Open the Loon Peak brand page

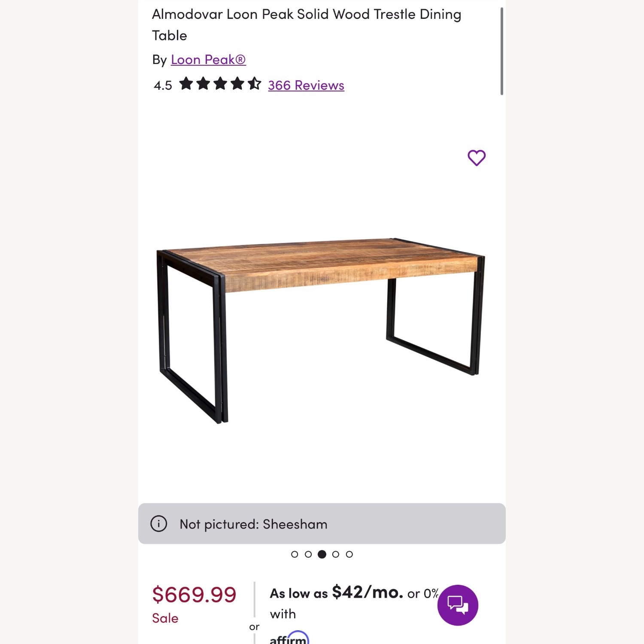[209, 59]
